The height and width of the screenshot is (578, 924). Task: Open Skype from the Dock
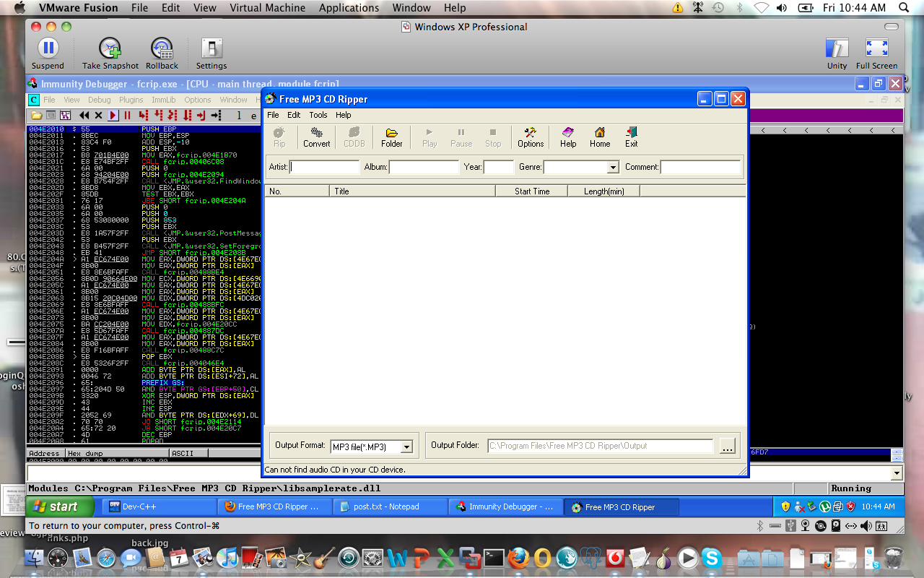click(712, 558)
